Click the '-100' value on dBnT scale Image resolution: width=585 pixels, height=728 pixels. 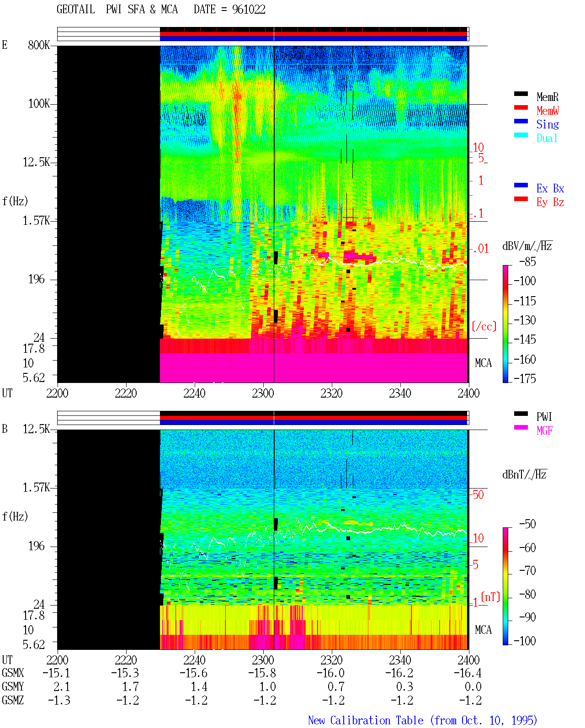pyautogui.click(x=525, y=641)
